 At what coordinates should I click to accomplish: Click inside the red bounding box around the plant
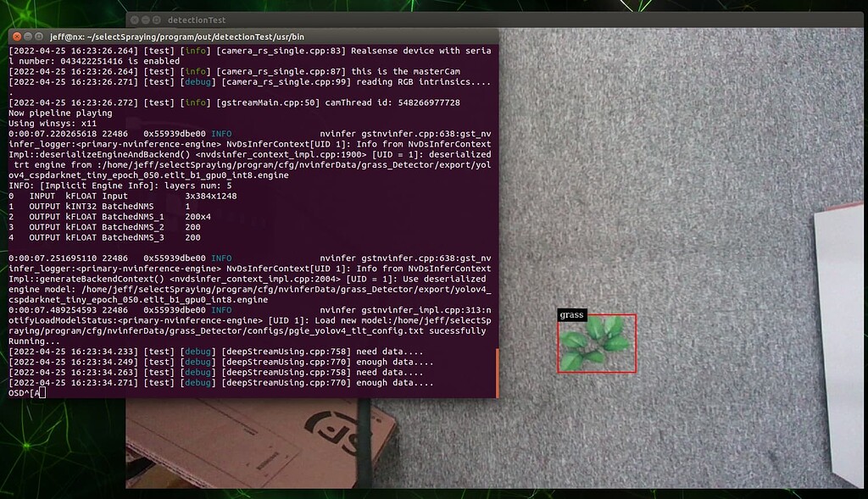point(596,343)
